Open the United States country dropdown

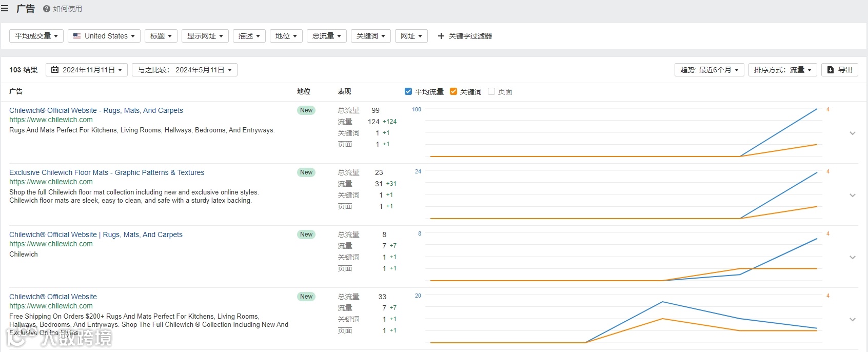click(x=104, y=36)
